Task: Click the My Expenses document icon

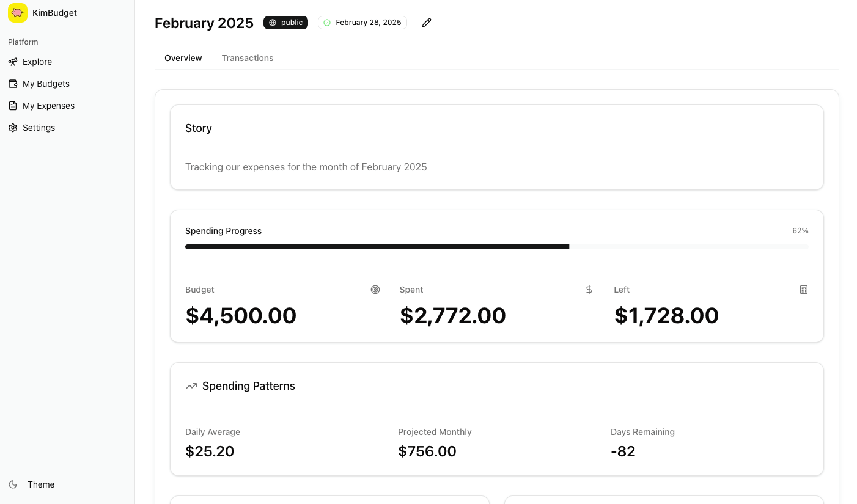Action: point(13,106)
